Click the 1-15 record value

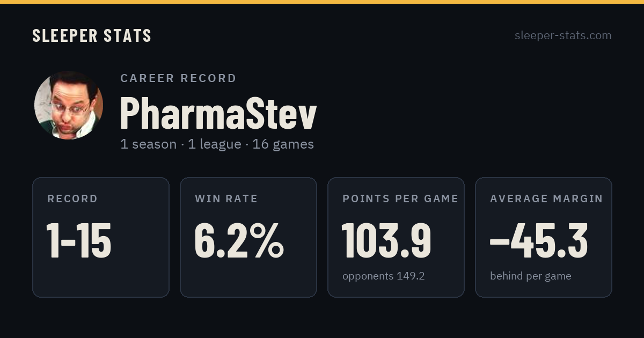point(79,241)
